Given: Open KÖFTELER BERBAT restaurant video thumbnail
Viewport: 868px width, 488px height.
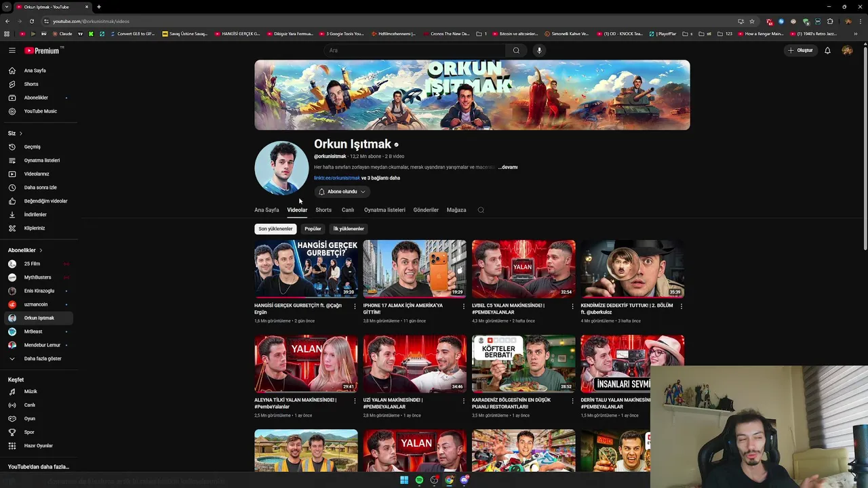Looking at the screenshot, I should pos(524,364).
